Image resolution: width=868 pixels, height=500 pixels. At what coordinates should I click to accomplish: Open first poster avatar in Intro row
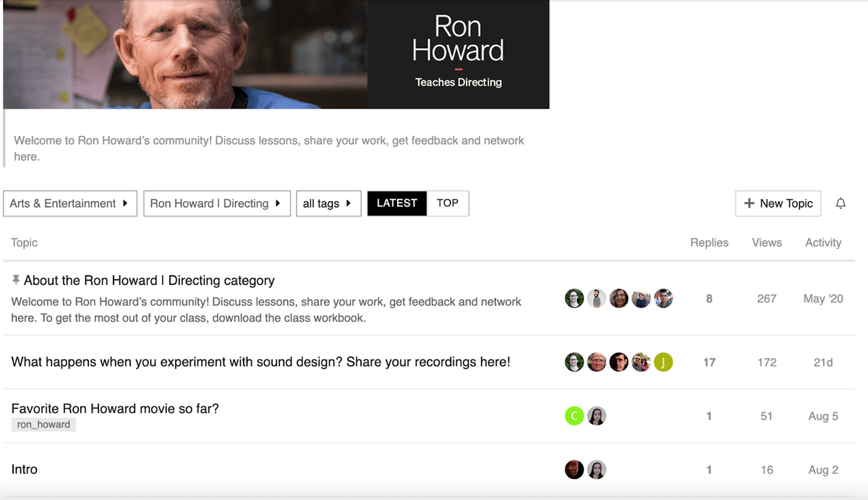click(x=574, y=470)
